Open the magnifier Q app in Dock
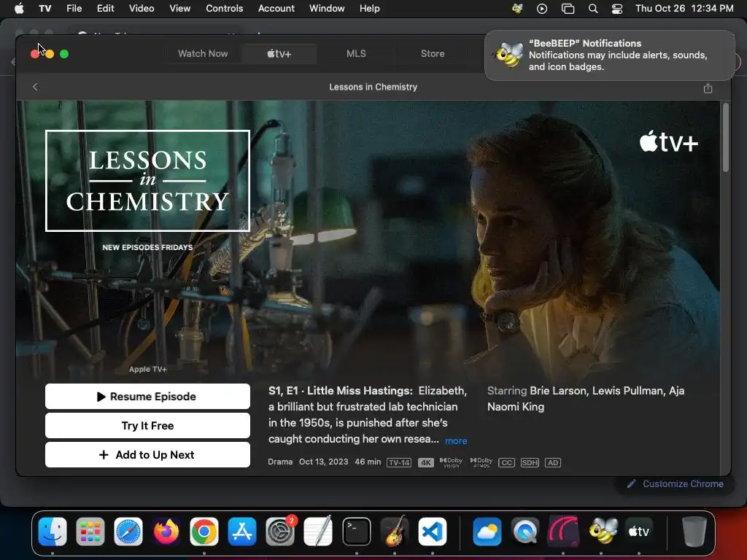 pos(525,532)
